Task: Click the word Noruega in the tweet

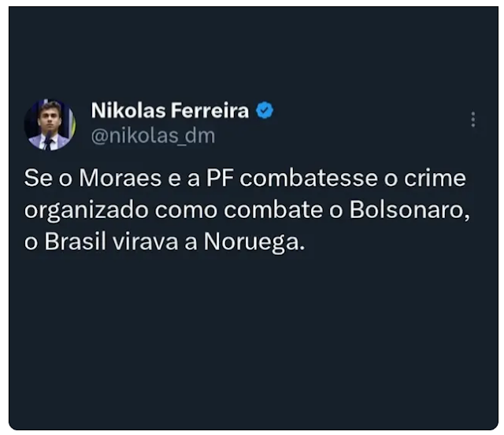Action: point(254,241)
